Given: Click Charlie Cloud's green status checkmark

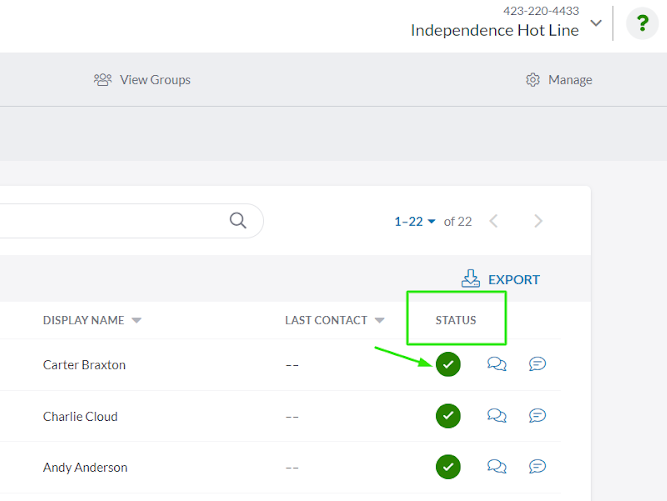Looking at the screenshot, I should [x=448, y=416].
